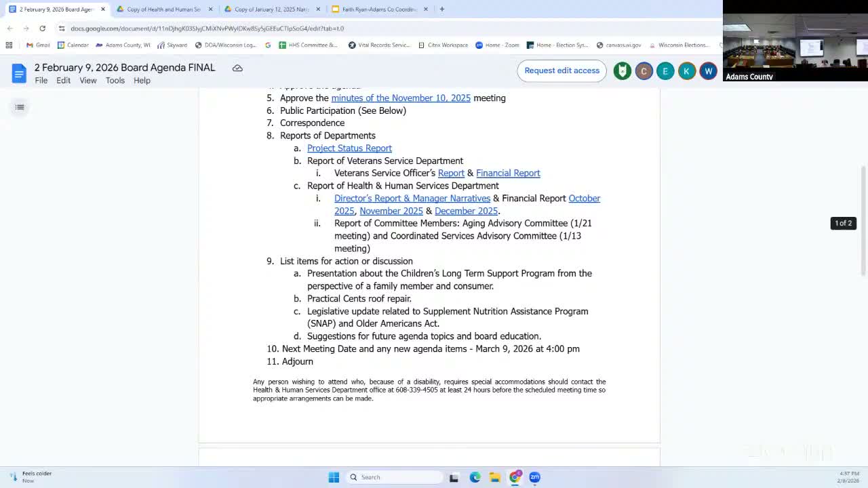Open the Gmail bookmark
The width and height of the screenshot is (868, 488).
pos(38,45)
